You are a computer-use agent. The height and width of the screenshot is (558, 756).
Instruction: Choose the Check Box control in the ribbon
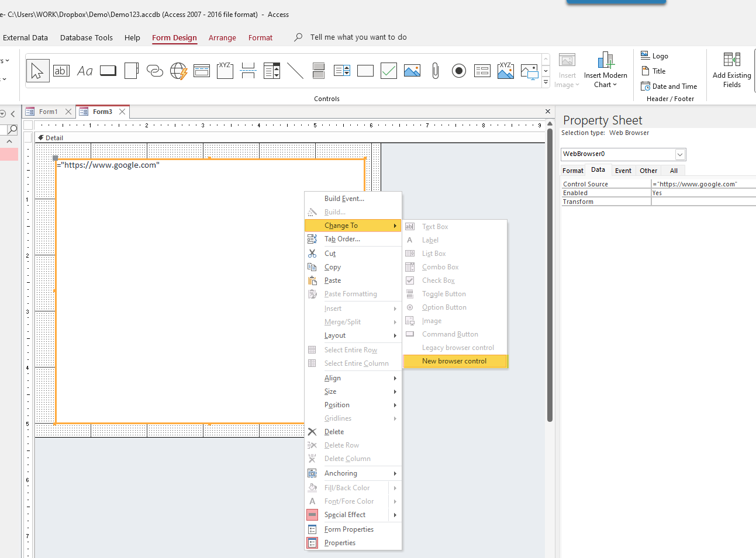coord(389,71)
